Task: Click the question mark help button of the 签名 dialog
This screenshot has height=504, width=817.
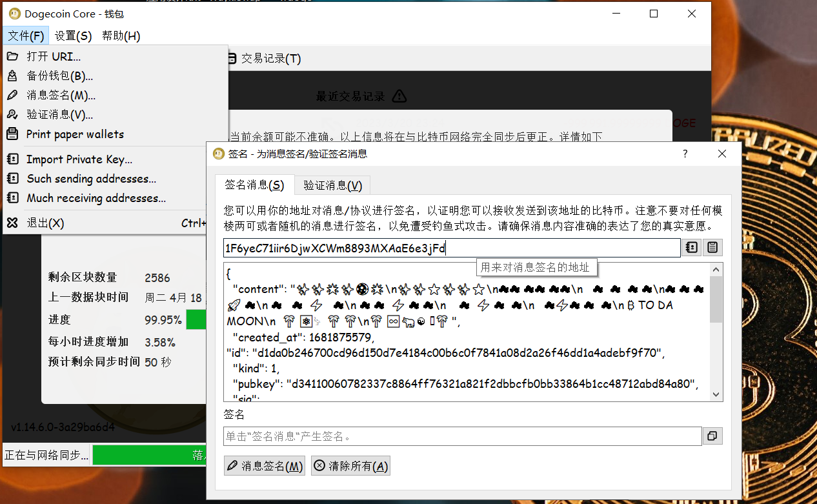Action: tap(685, 154)
